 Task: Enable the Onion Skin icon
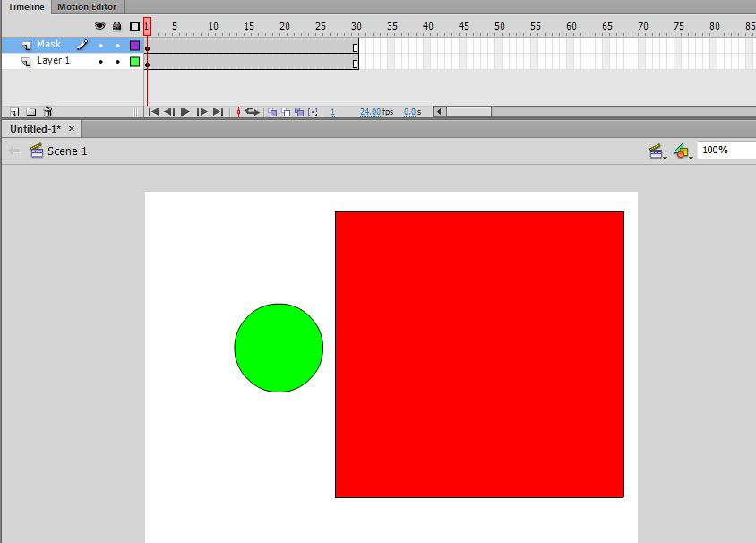coord(272,112)
